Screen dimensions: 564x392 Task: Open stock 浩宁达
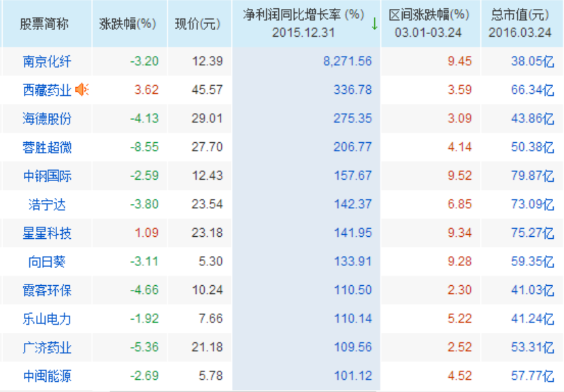tap(47, 204)
